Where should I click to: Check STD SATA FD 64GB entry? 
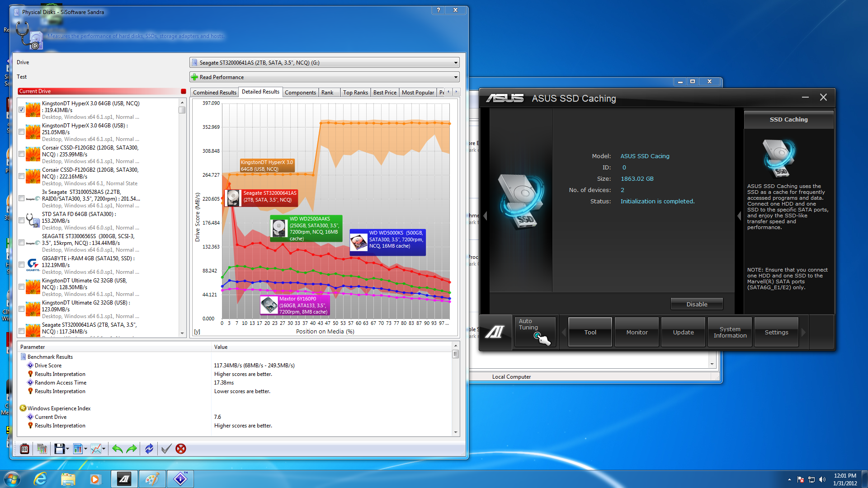pyautogui.click(x=21, y=221)
